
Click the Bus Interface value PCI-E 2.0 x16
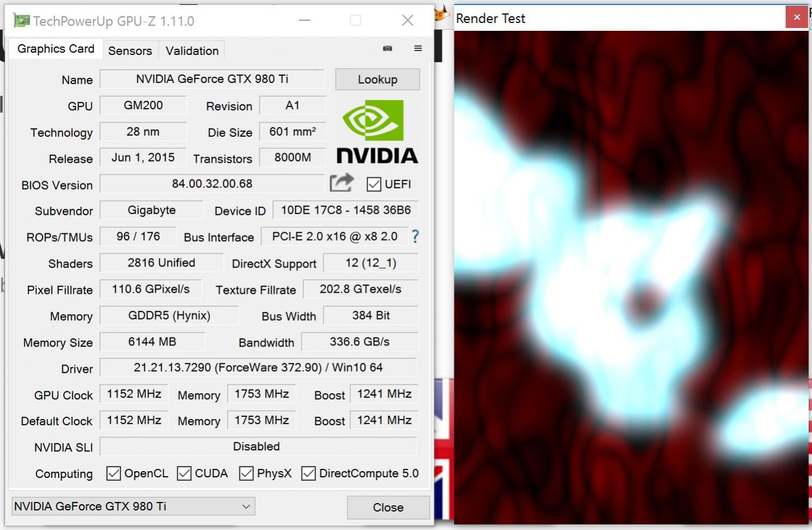[x=335, y=237]
